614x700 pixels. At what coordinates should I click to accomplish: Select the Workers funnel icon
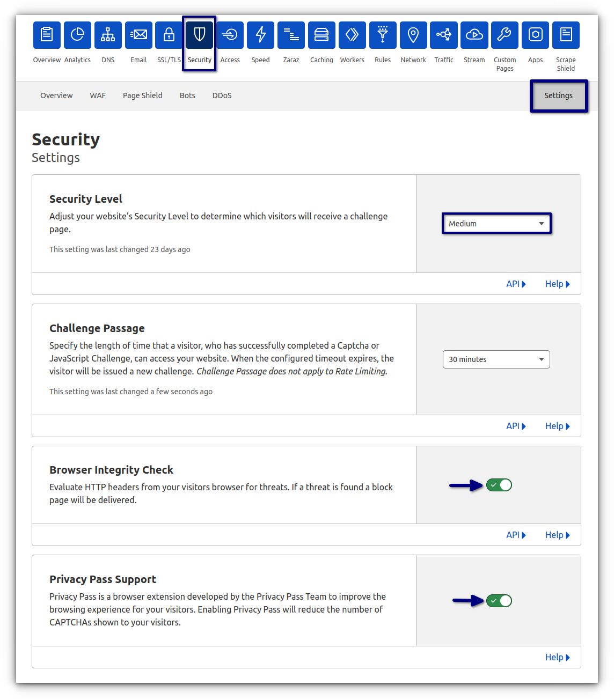click(352, 35)
